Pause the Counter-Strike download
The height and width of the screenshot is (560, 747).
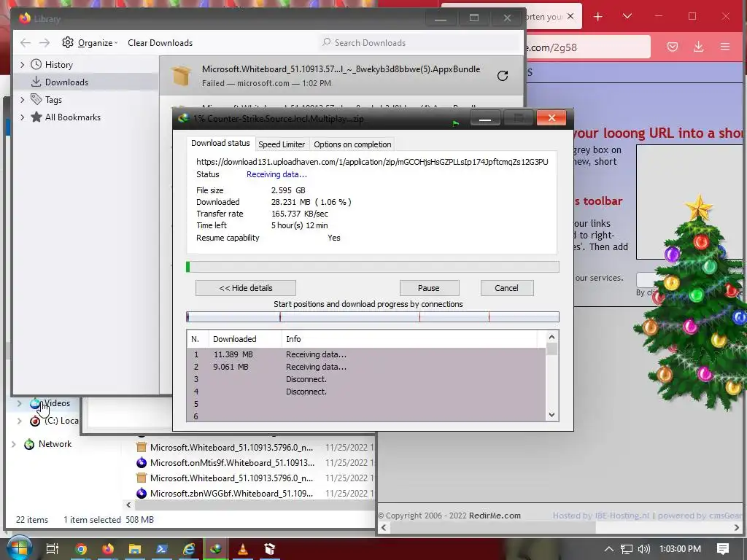pos(429,288)
